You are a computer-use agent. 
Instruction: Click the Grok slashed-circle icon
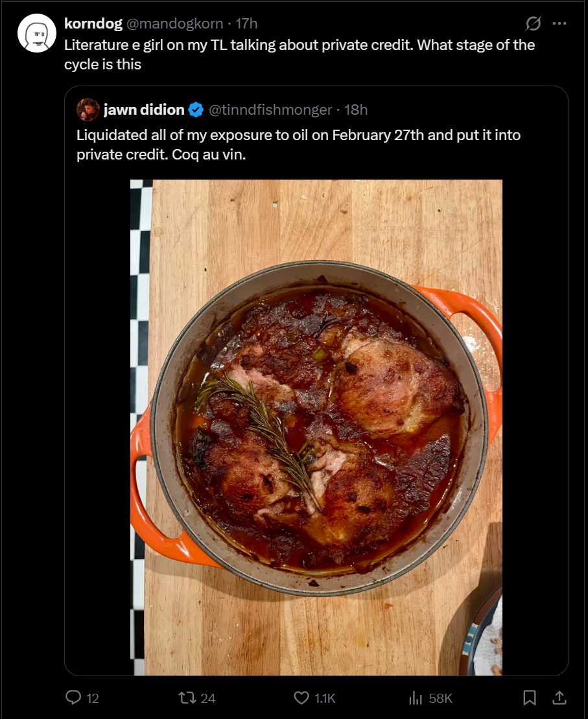533,24
